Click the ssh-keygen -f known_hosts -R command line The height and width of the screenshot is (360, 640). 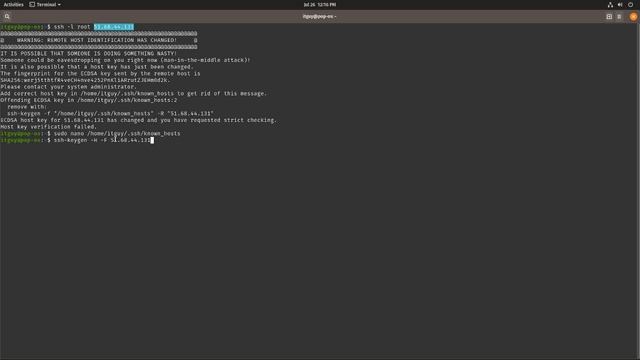(x=110, y=113)
